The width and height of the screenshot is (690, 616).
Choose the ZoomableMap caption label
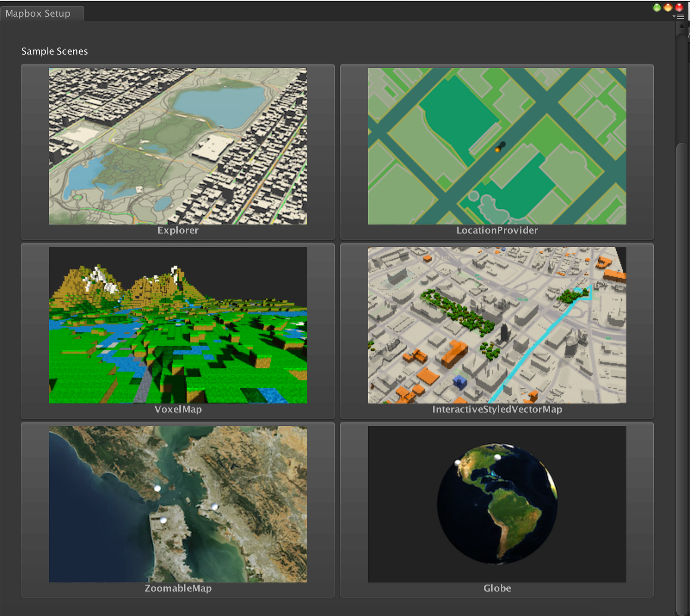pyautogui.click(x=178, y=588)
